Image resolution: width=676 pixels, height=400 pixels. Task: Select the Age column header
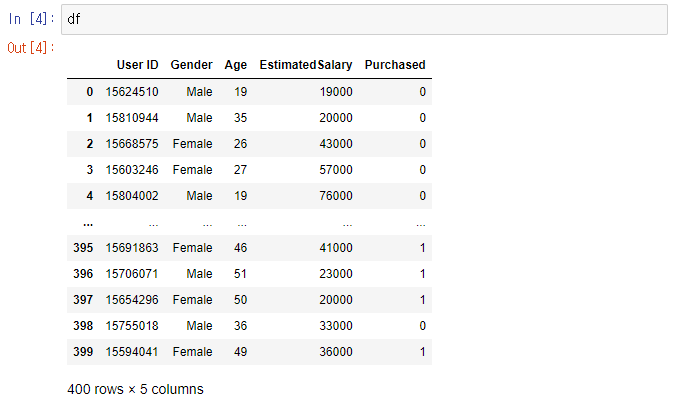(235, 65)
